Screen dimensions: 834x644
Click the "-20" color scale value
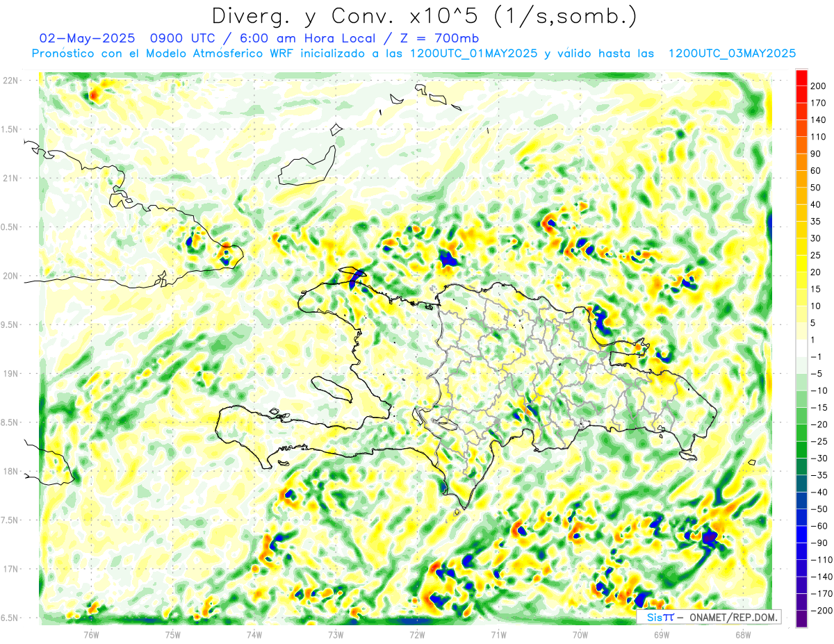click(x=819, y=424)
